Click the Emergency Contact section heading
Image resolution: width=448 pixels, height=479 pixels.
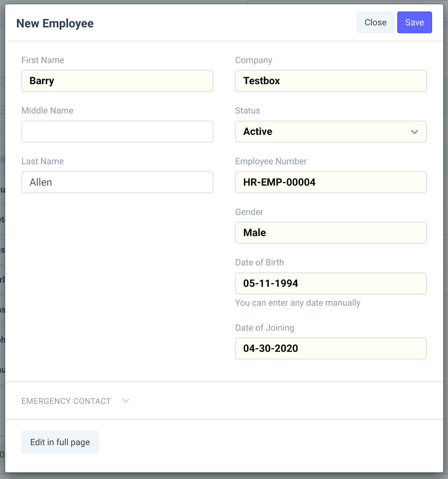[x=66, y=401]
